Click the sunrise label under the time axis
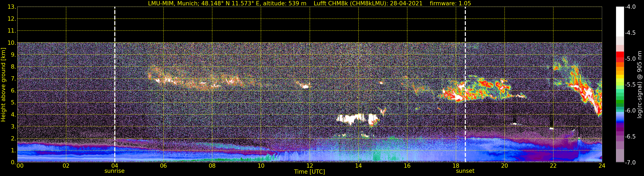Image resolution: width=644 pixels, height=176 pixels. pyautogui.click(x=114, y=171)
